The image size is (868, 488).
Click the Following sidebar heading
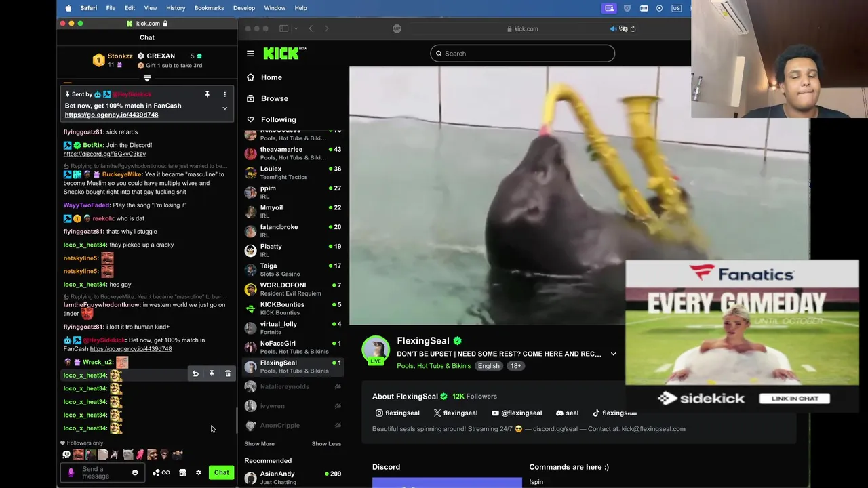[x=271, y=119]
